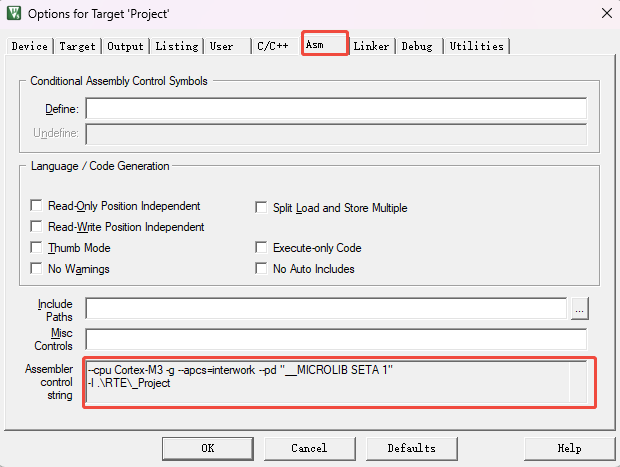This screenshot has width=620, height=467.
Task: Open the Debug tab
Action: click(418, 46)
